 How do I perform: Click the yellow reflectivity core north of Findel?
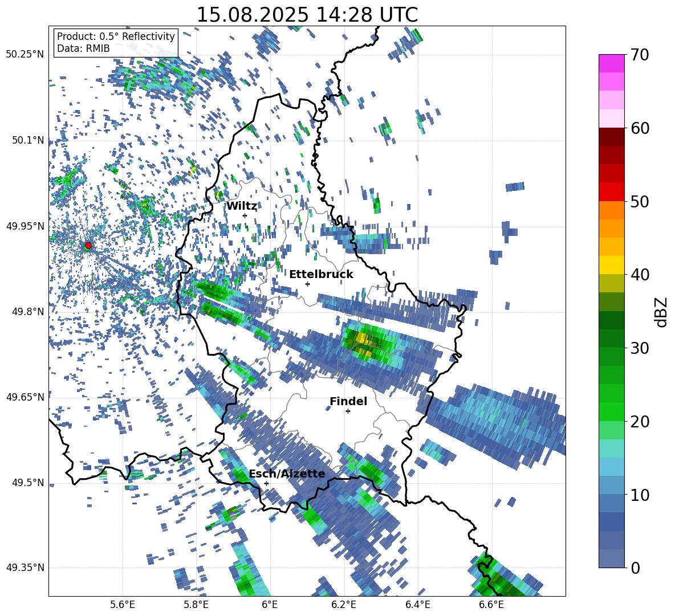coord(364,343)
